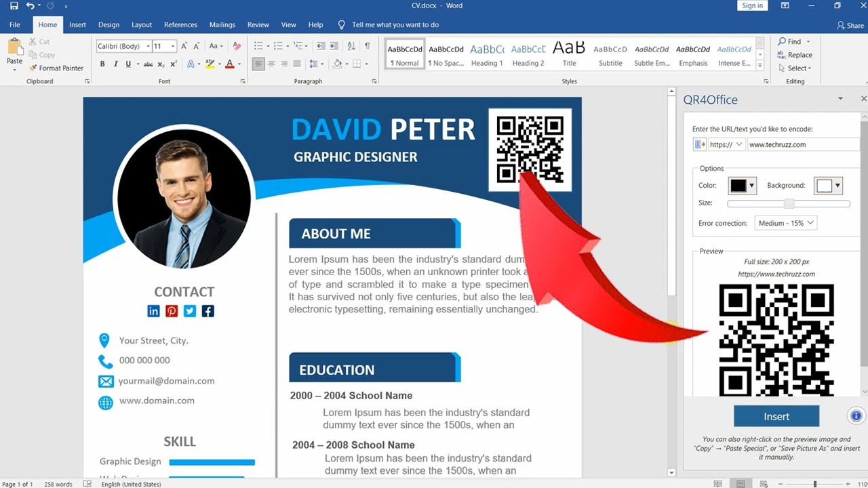Click the www.techruzz.com URL field
Image resolution: width=868 pixels, height=488 pixels.
(803, 144)
